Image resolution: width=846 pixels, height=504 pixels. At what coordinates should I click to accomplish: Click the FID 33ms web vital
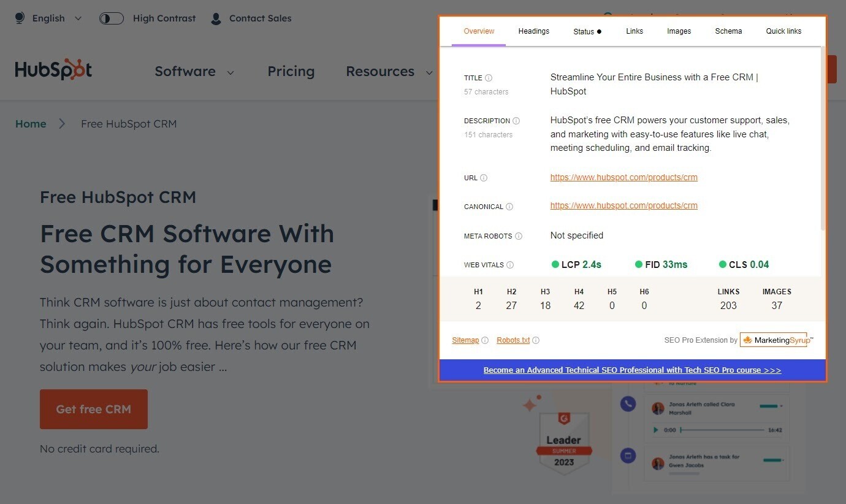pyautogui.click(x=661, y=264)
